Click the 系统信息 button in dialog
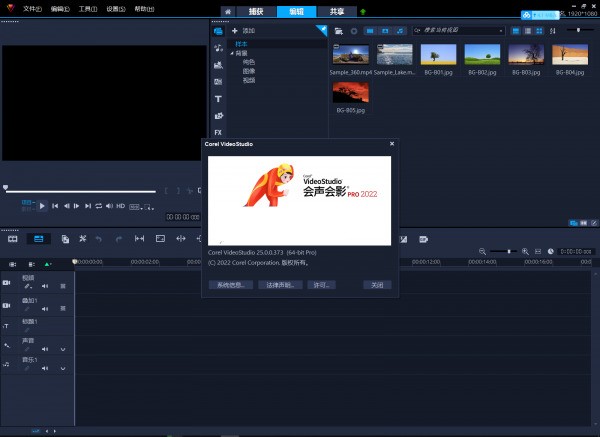This screenshot has width=600, height=437. coord(229,285)
